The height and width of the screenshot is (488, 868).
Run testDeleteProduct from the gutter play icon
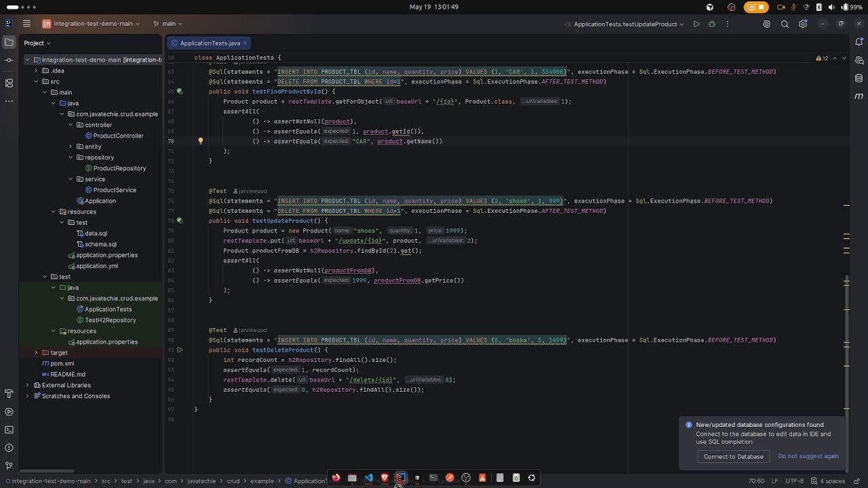[180, 350]
